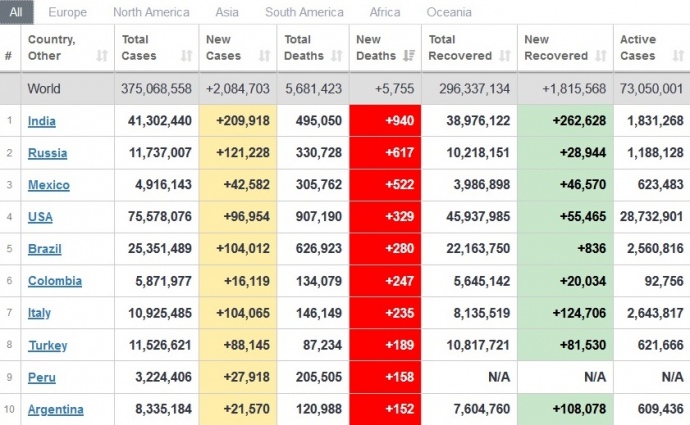Click the rank number column header
The height and width of the screenshot is (425, 690).
9,56
